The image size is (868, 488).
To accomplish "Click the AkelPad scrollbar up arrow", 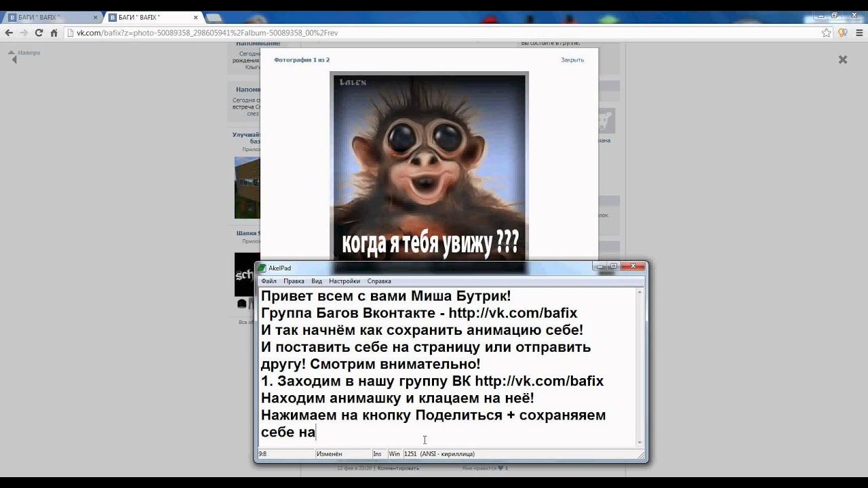I will (x=639, y=291).
